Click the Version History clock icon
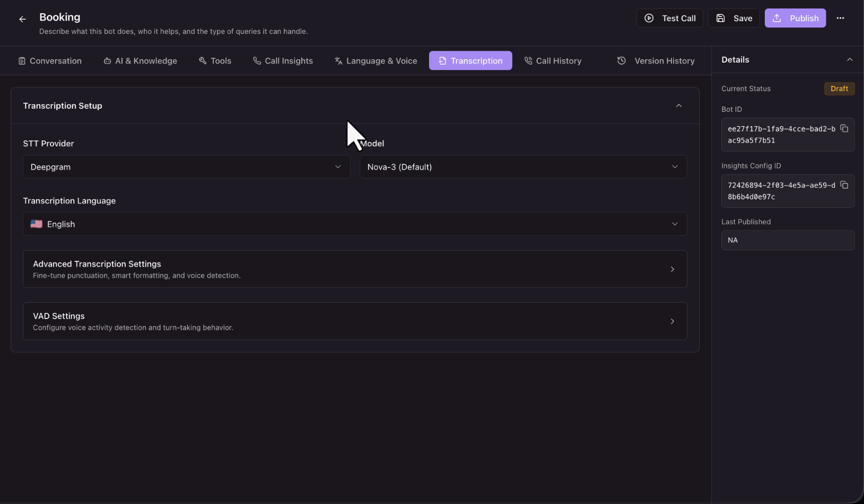This screenshot has height=504, width=864. pos(622,61)
